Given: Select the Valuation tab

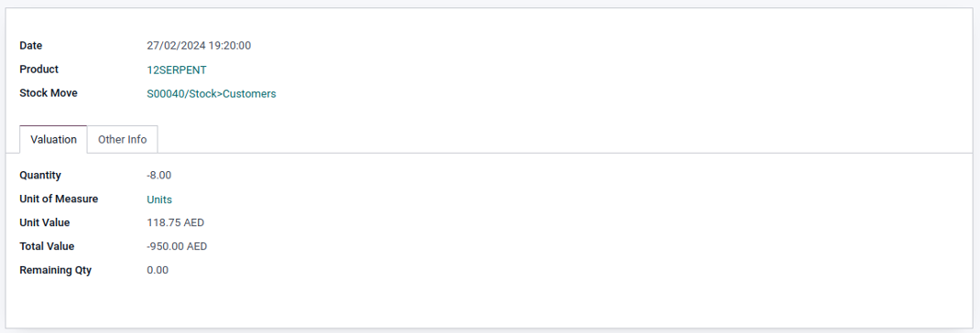Looking at the screenshot, I should 54,139.
